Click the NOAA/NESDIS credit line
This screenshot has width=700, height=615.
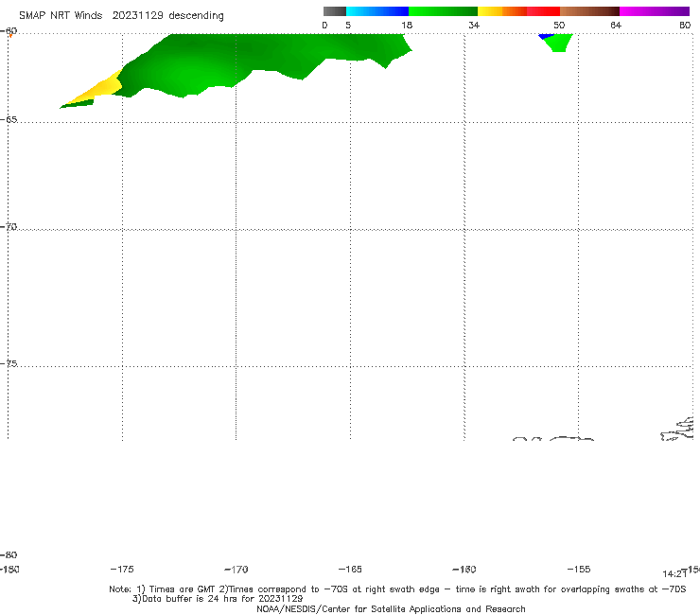point(391,608)
